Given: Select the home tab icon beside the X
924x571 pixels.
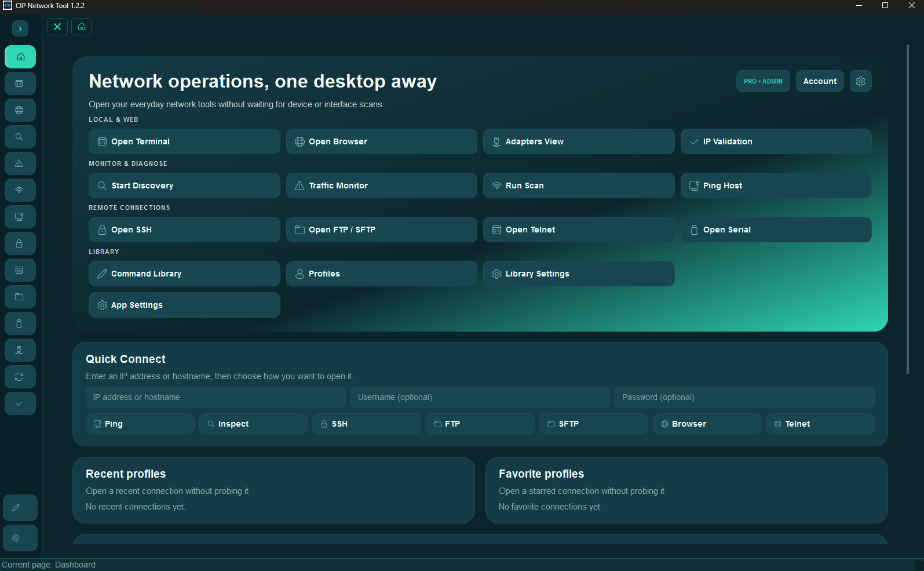Looking at the screenshot, I should (x=82, y=27).
